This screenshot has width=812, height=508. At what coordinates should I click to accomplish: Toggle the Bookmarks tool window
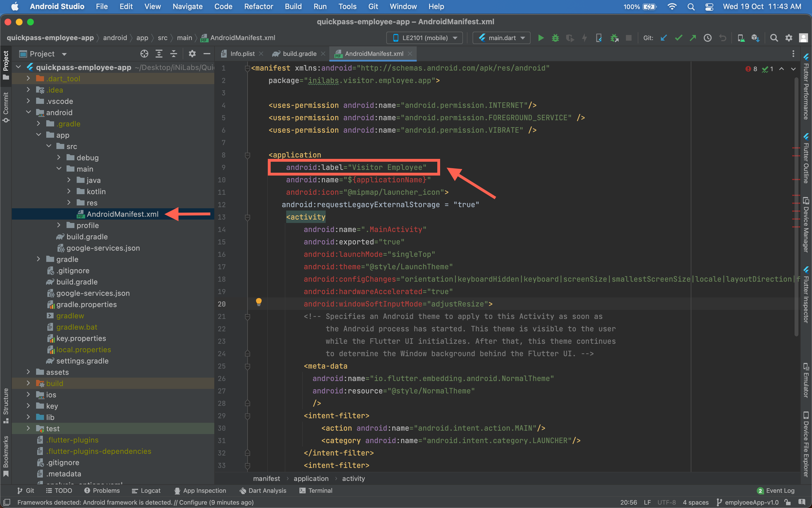6,456
